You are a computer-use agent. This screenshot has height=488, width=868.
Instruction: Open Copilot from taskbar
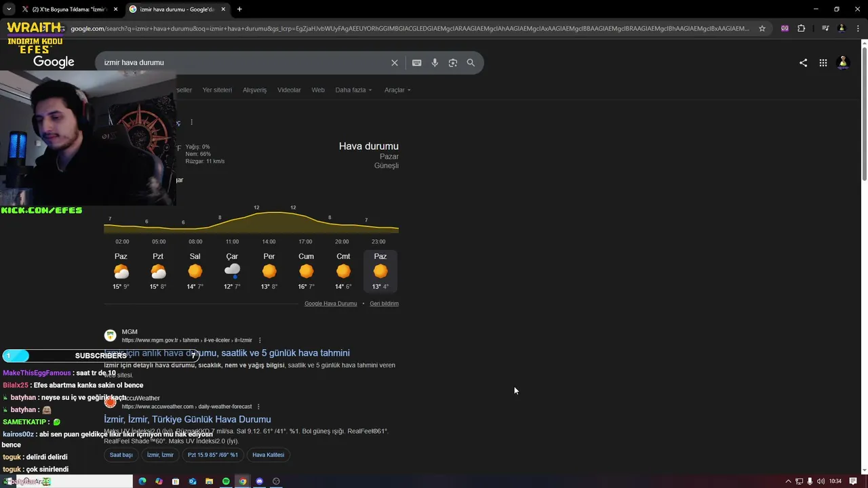tap(159, 481)
